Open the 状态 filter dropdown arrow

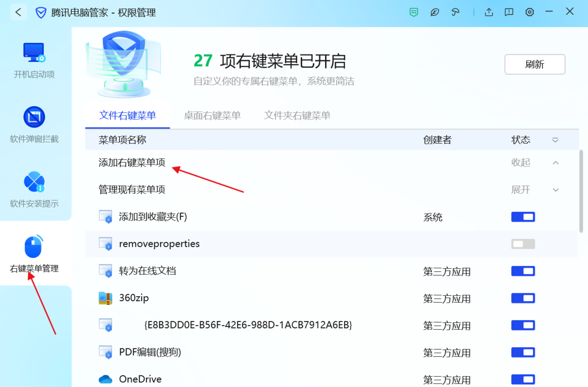click(555, 140)
